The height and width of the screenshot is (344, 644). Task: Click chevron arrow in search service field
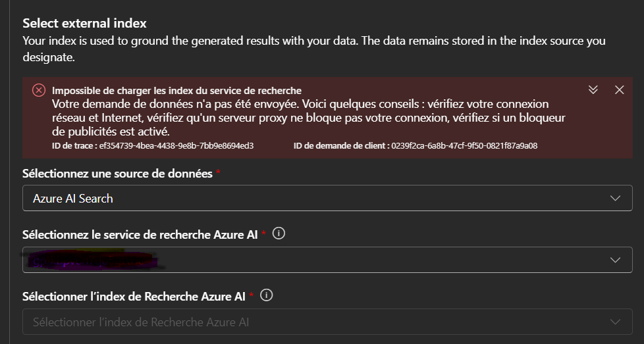tap(616, 260)
